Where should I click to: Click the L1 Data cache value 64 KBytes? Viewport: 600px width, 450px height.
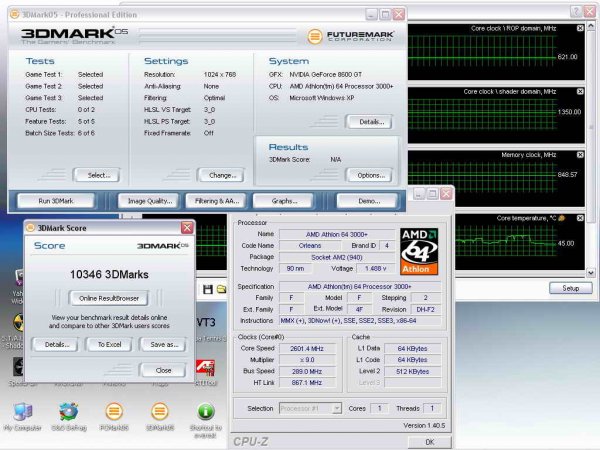tap(412, 348)
